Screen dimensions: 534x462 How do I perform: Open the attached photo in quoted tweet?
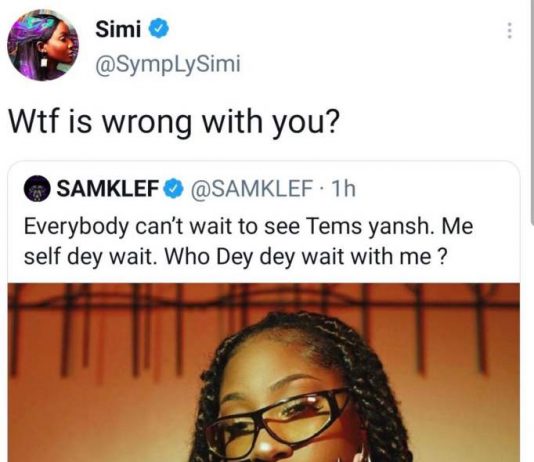click(x=264, y=372)
